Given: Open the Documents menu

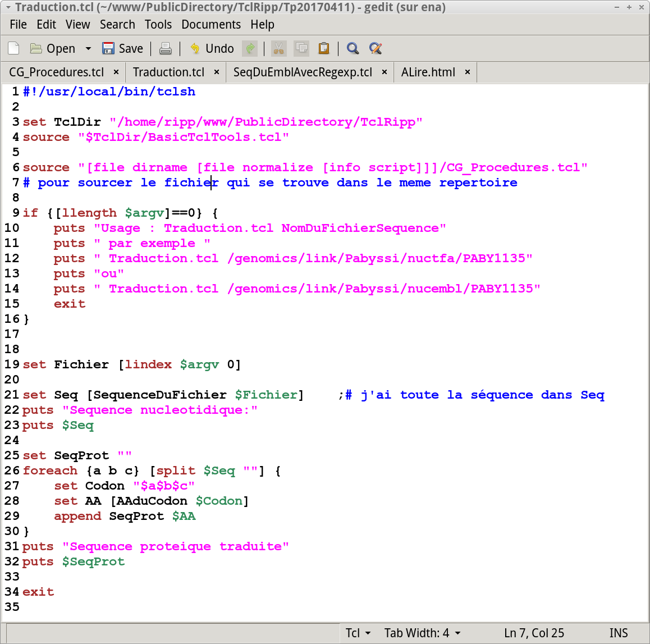Looking at the screenshot, I should [211, 25].
